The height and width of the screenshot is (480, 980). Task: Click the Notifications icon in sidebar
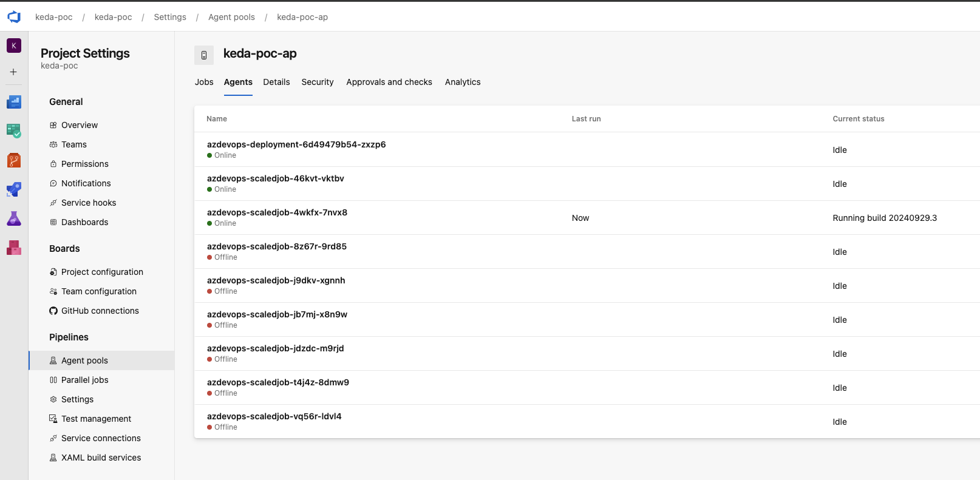(x=53, y=183)
